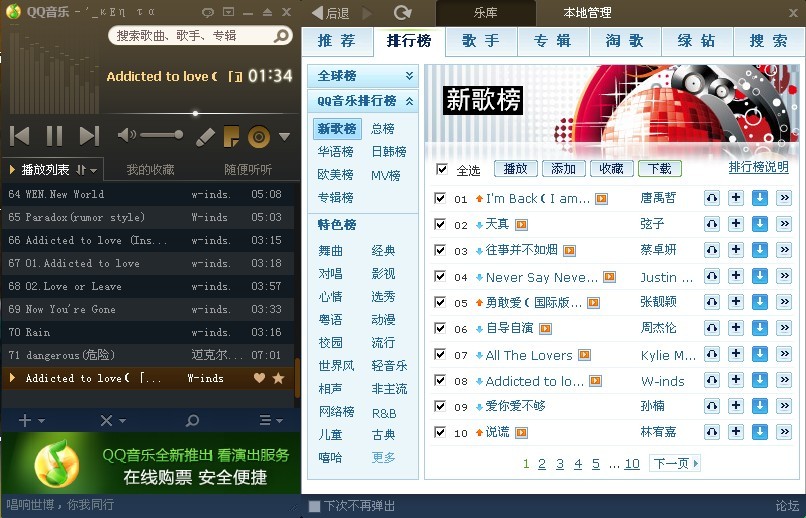Uncheck song 10 说谎
This screenshot has width=806, height=518.
440,432
